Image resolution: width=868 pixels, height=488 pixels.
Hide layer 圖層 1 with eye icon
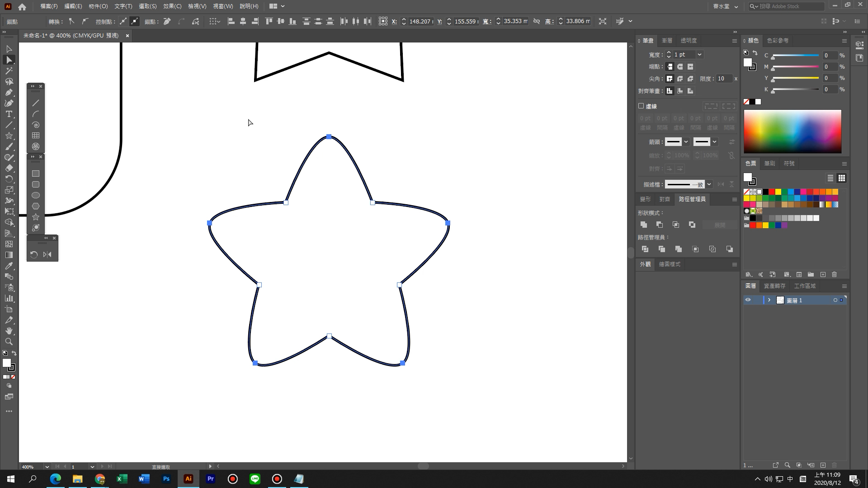[748, 300]
